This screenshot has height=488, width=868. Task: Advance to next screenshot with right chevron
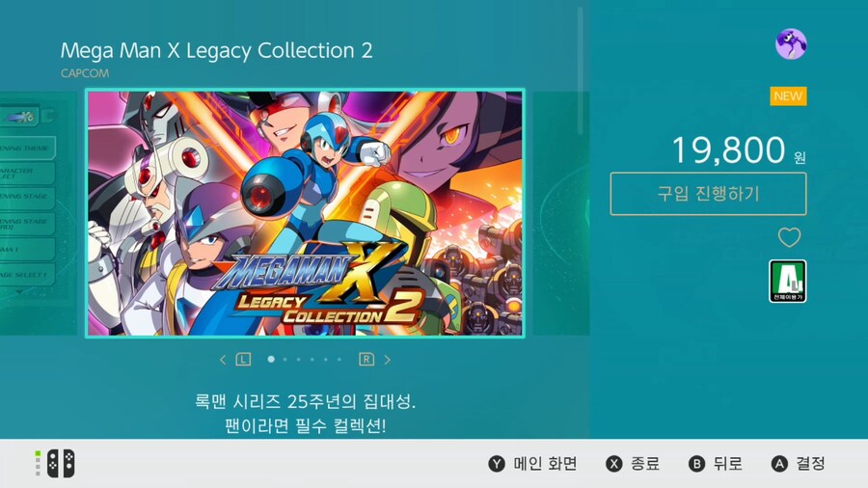coord(387,360)
